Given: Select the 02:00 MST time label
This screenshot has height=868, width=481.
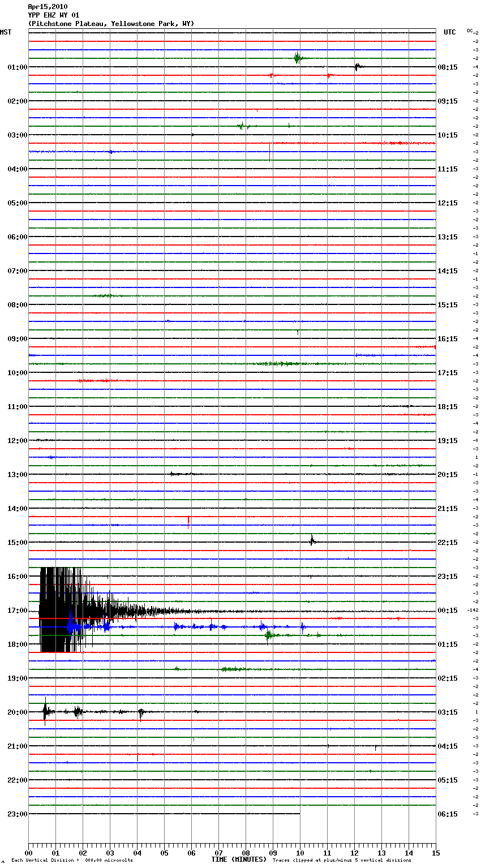Looking at the screenshot, I should click(17, 101).
